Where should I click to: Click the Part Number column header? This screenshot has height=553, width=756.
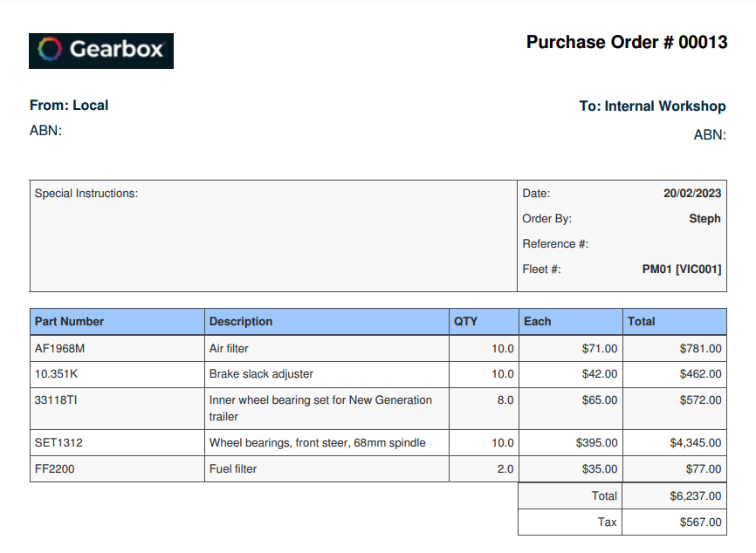click(69, 321)
